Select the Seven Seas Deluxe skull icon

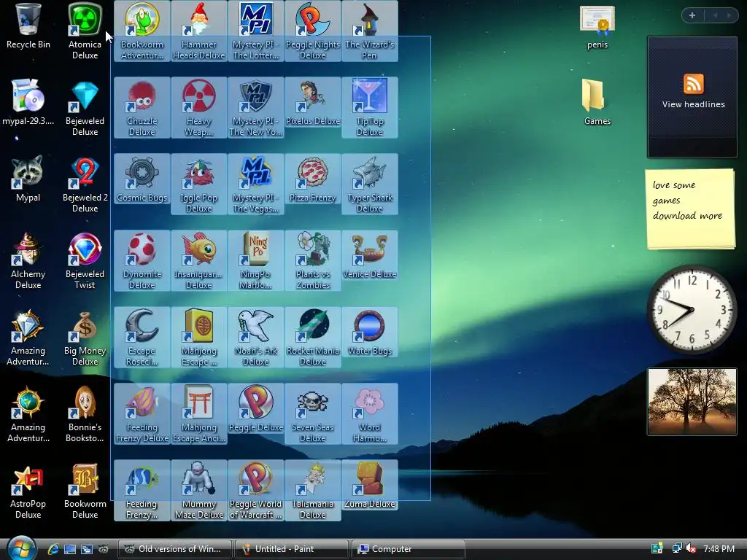click(312, 414)
